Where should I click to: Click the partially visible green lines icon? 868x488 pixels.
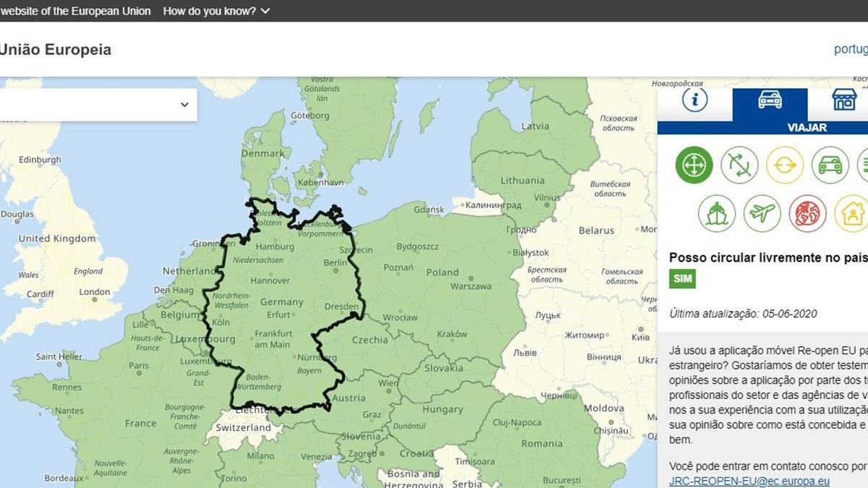coord(863,165)
